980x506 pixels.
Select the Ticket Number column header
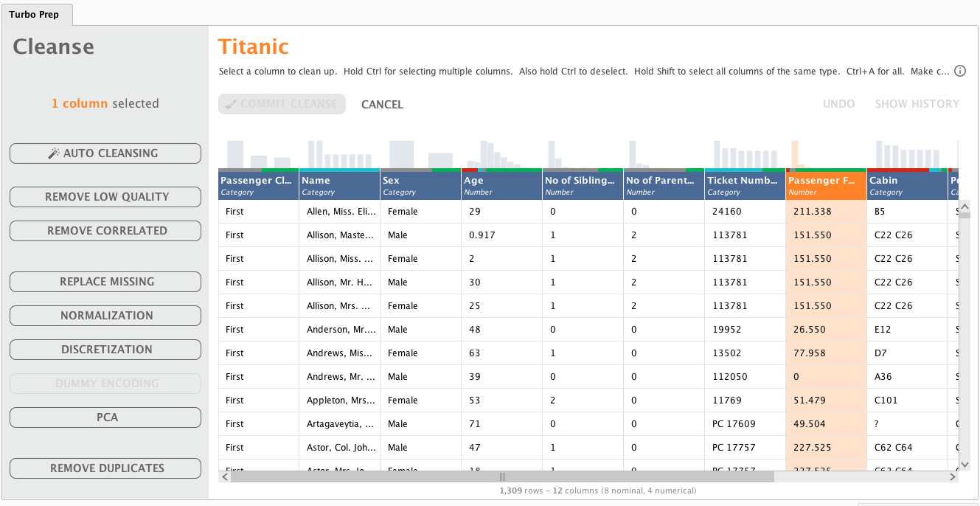tap(745, 186)
